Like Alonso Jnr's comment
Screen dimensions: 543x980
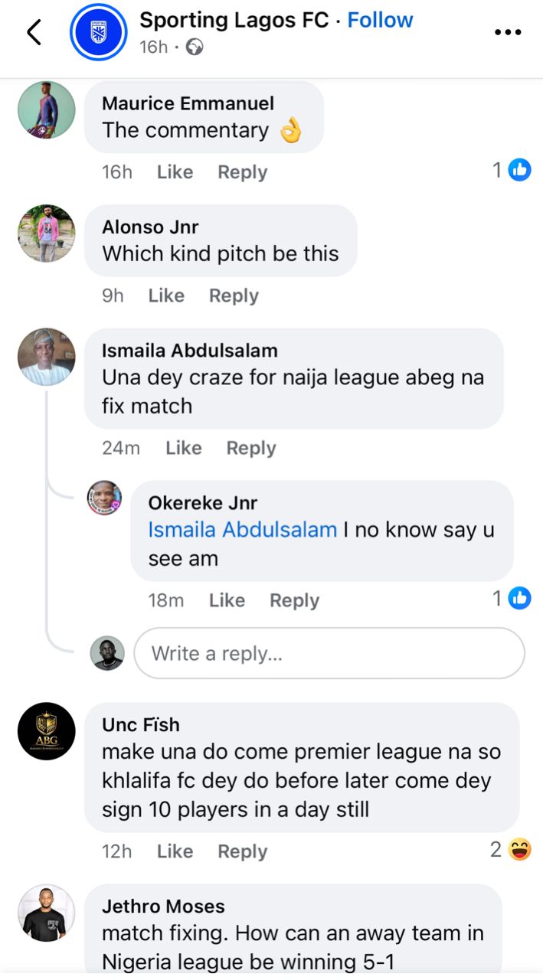166,296
